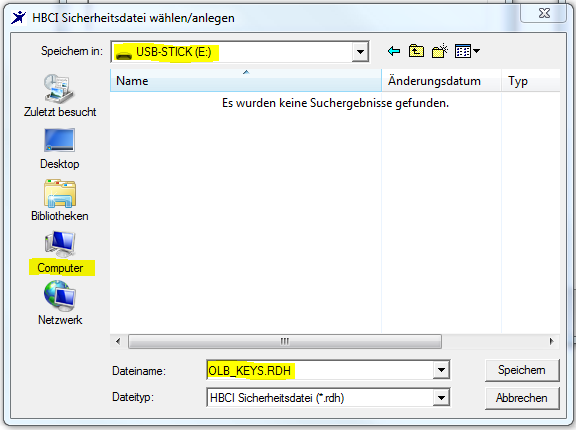
Task: Go up one folder level
Action: pos(416,51)
